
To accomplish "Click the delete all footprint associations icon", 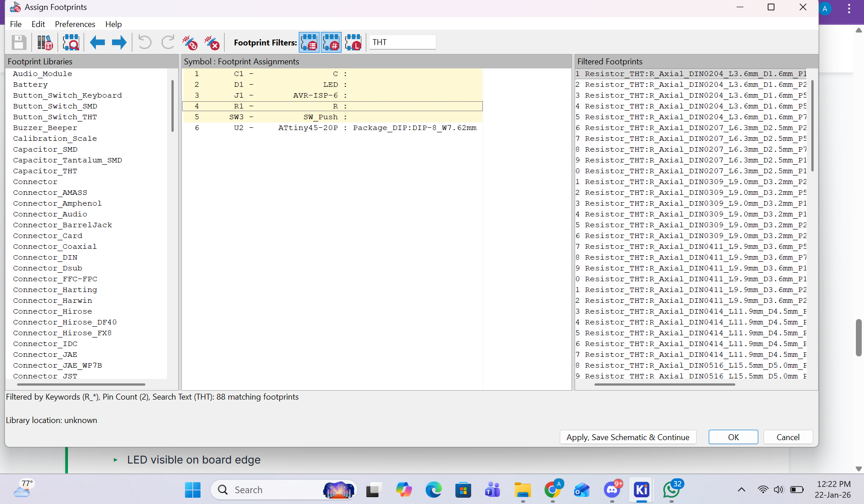I will coord(211,43).
